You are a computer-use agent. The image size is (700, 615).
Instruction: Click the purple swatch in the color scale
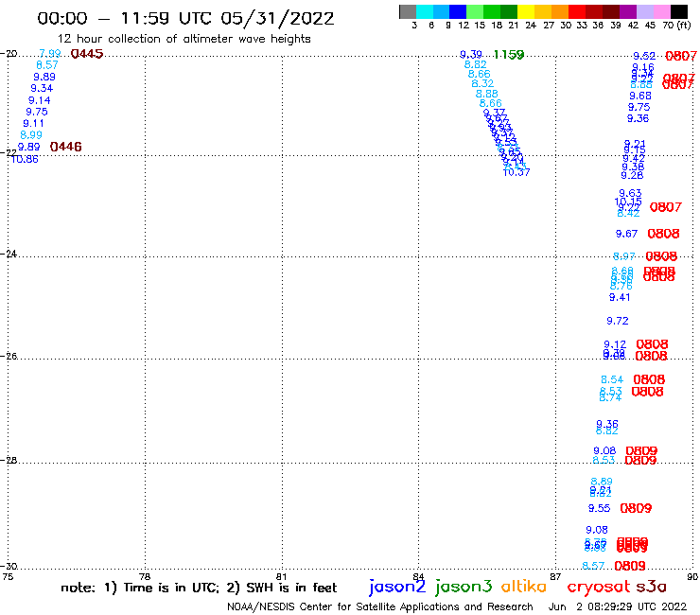[x=628, y=11]
